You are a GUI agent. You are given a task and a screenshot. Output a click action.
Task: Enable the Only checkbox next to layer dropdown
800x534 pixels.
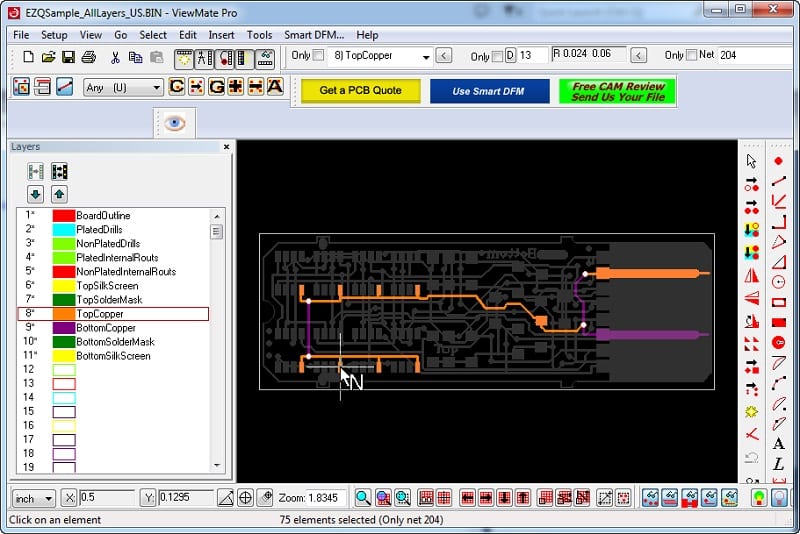click(319, 55)
